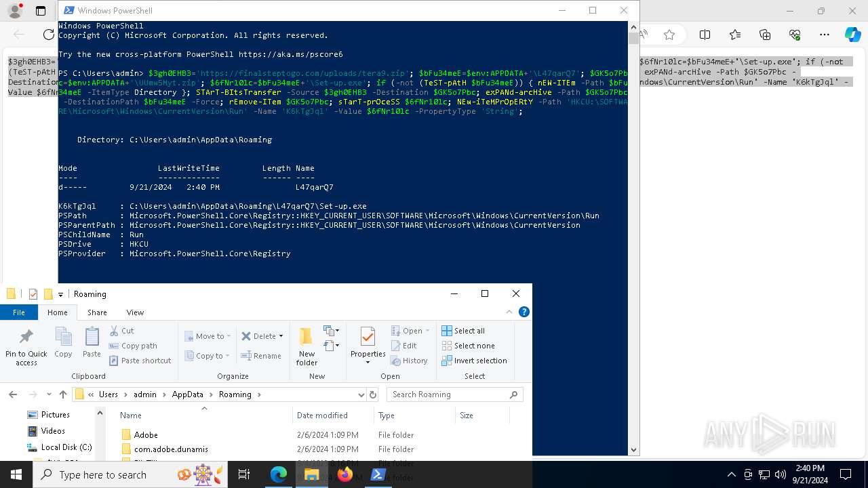
Task: Click the quick access Properties checkmark icon
Action: pos(33,294)
